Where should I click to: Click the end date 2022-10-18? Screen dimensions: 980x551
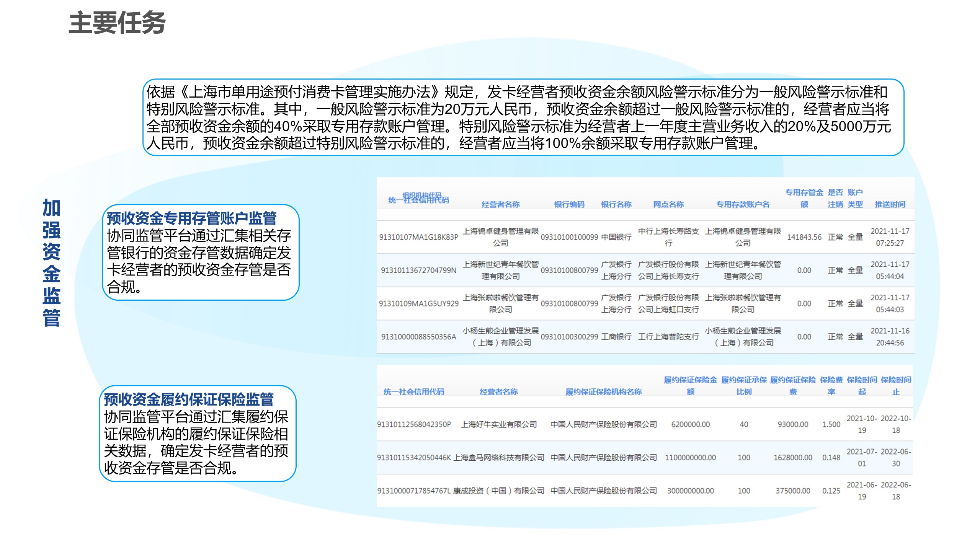[896, 425]
